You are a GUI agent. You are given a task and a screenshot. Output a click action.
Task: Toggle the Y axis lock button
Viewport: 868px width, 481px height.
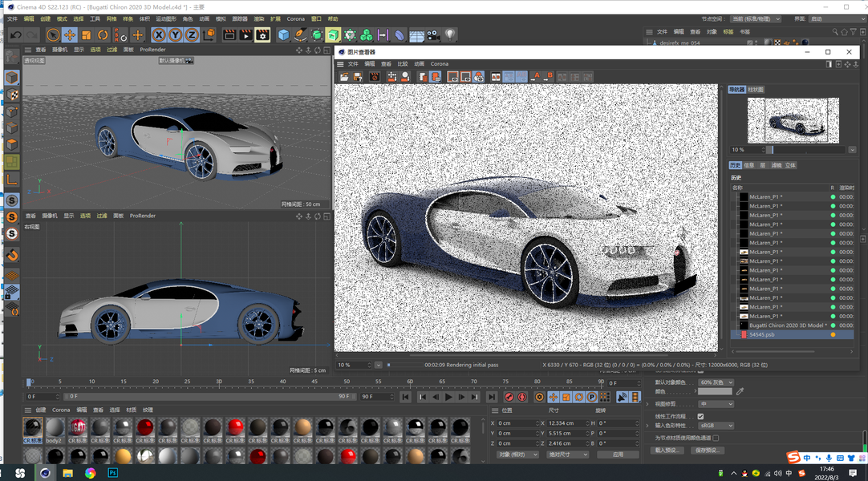point(176,35)
